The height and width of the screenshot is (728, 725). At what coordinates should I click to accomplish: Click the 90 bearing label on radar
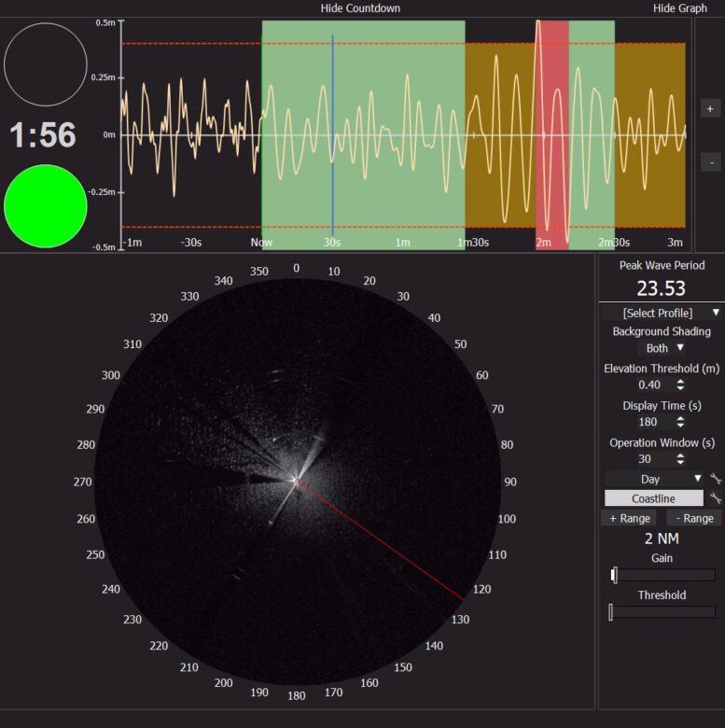tap(510, 482)
